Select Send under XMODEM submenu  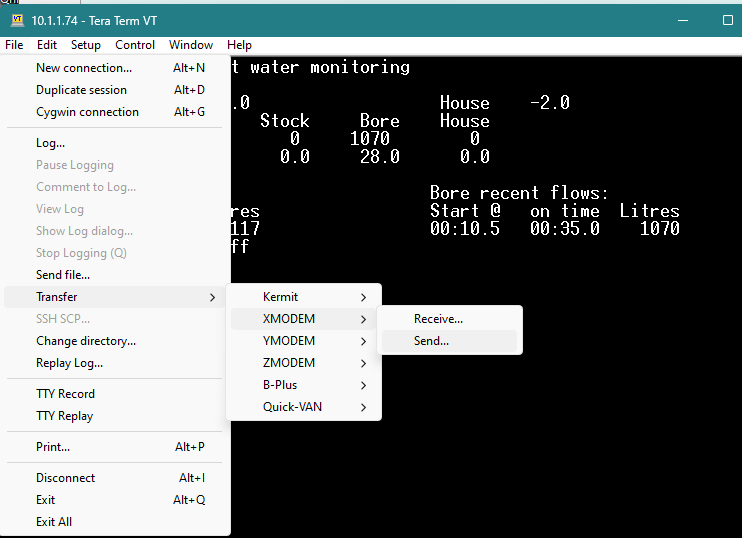pos(431,341)
